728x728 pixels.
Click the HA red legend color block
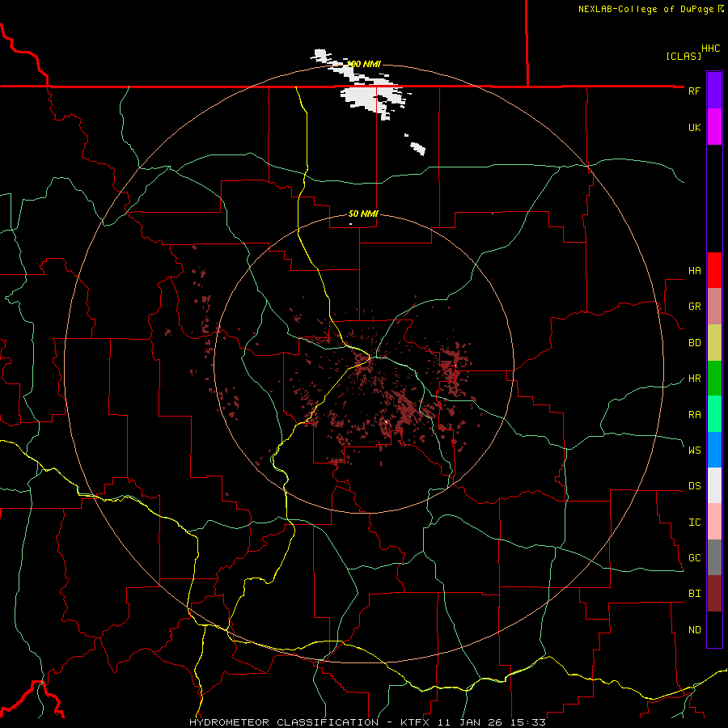click(714, 270)
